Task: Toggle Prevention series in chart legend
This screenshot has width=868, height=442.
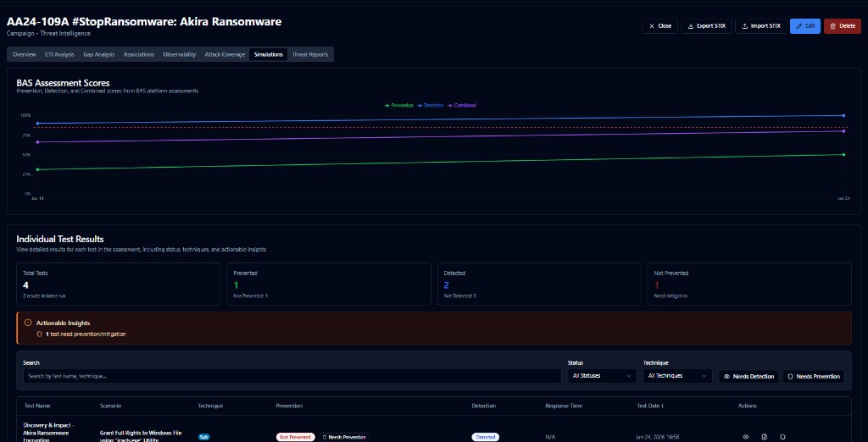Action: [x=399, y=105]
